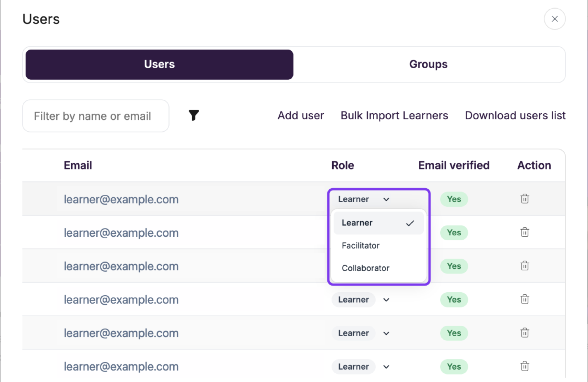Screen dimensions: 588x382
Task: Click the second row's learner@example.com email
Action: point(121,233)
